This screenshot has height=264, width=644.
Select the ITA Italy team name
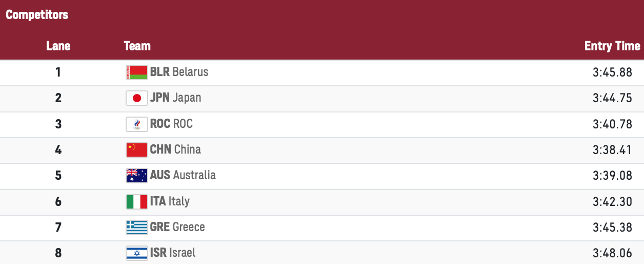(170, 201)
